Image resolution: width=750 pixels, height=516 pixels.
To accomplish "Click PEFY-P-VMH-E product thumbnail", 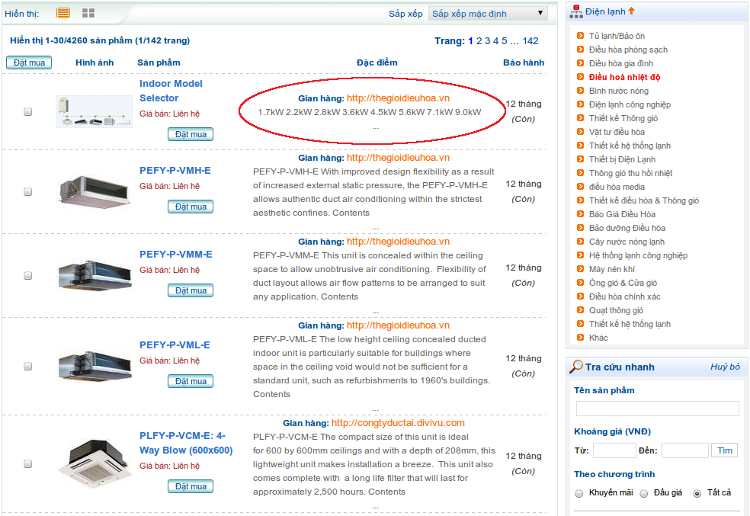I will (x=94, y=192).
